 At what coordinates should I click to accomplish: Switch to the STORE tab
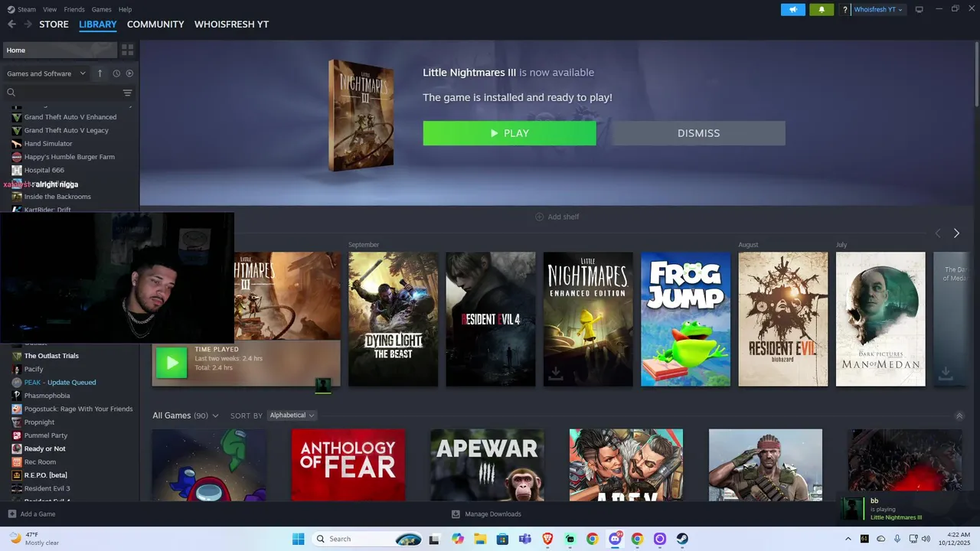54,24
